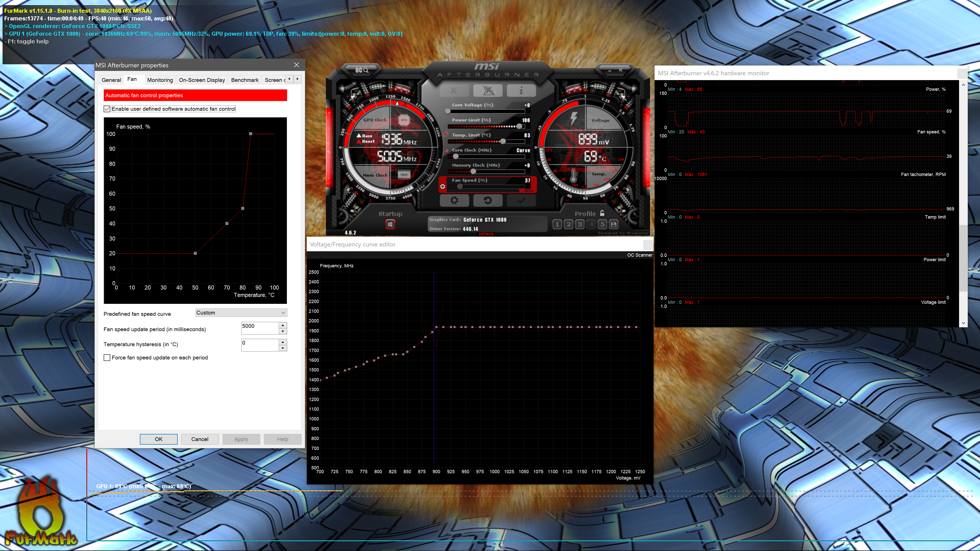980x551 pixels.
Task: Open the On-Screen Display tab
Action: [x=202, y=80]
